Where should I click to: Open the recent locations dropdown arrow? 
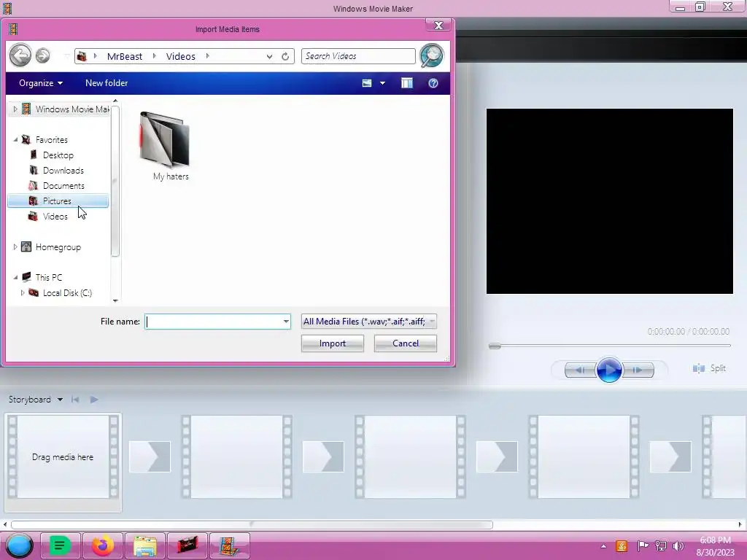pos(66,56)
